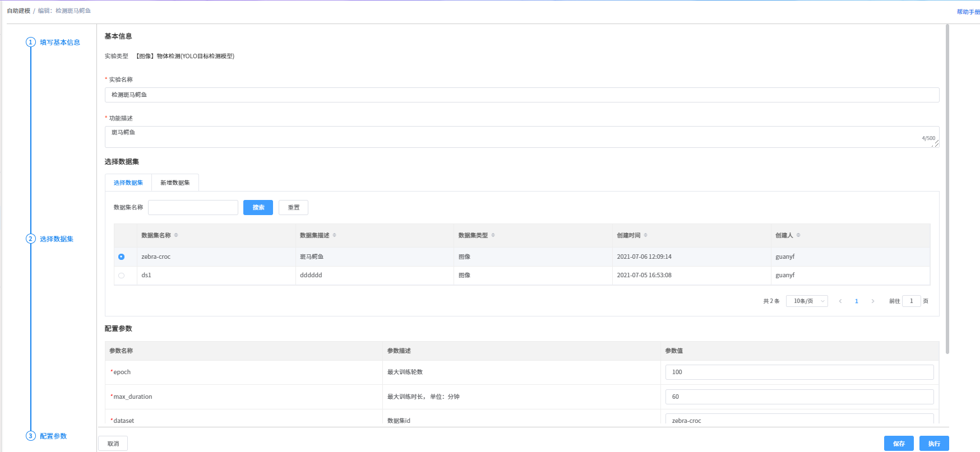Sort by 数据集名称 column

(176, 235)
